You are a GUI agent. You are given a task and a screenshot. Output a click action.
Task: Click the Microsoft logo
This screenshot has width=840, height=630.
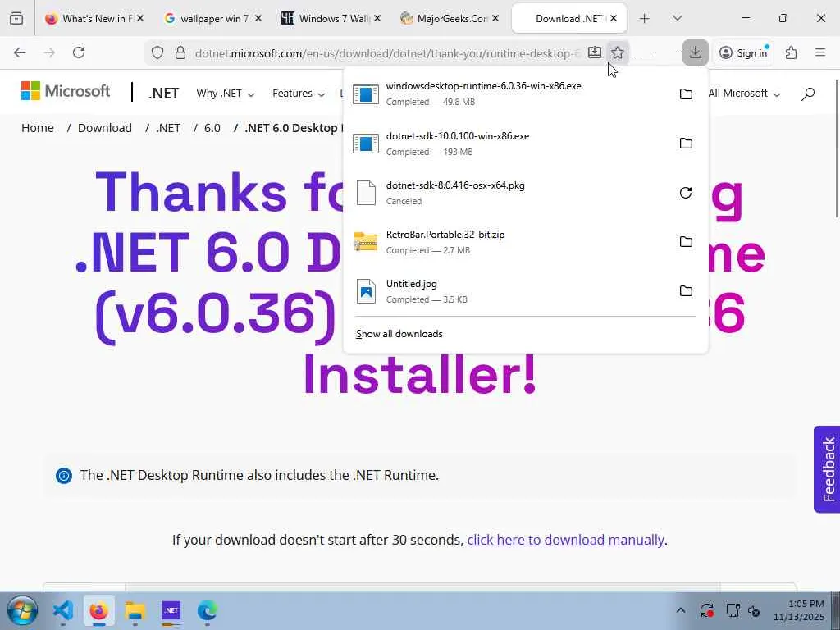pos(66,91)
